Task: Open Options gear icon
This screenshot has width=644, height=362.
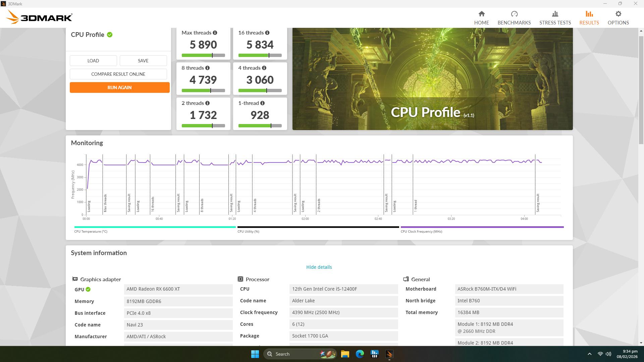Action: [x=618, y=14]
